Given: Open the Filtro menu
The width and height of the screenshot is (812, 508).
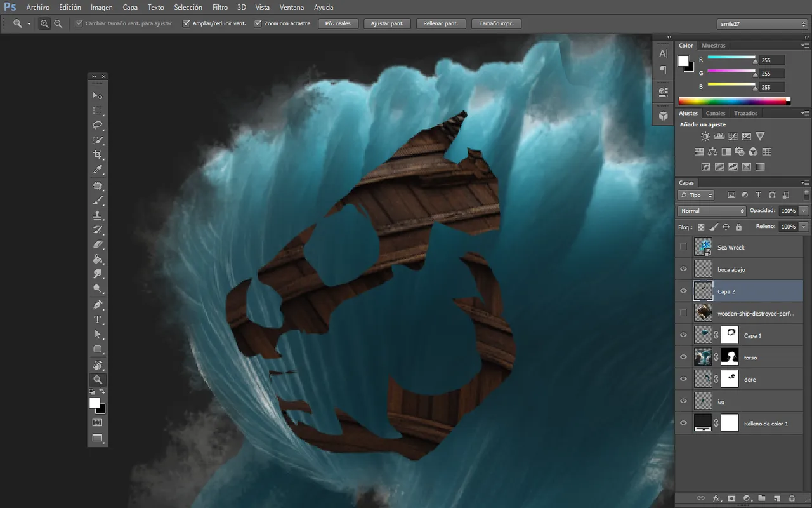Looking at the screenshot, I should (x=220, y=8).
